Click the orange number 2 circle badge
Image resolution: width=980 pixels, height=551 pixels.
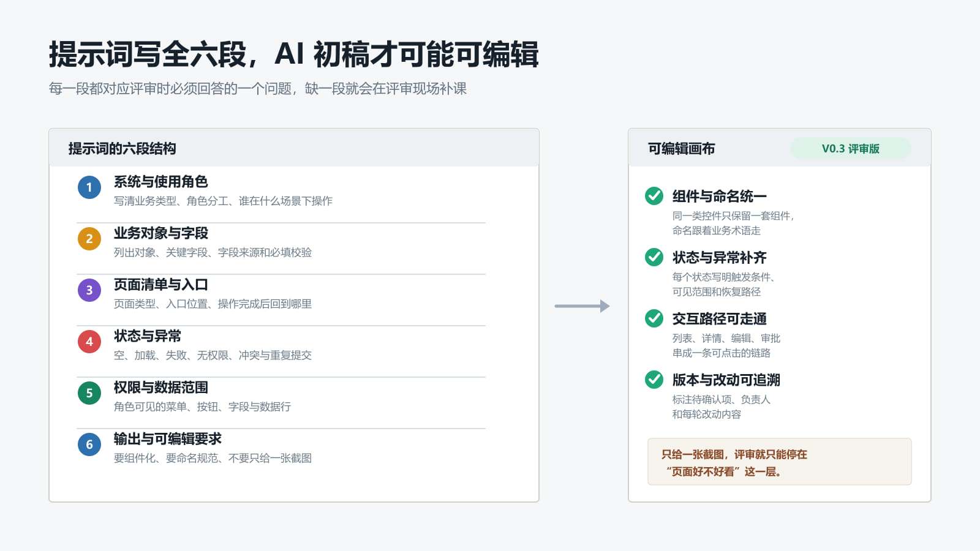tap(89, 239)
